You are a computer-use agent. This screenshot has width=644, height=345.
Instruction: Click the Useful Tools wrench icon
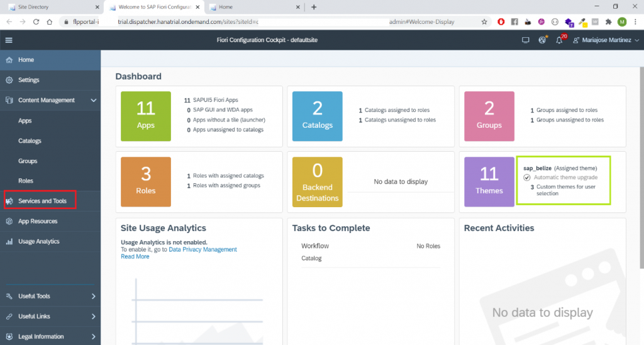[9, 296]
